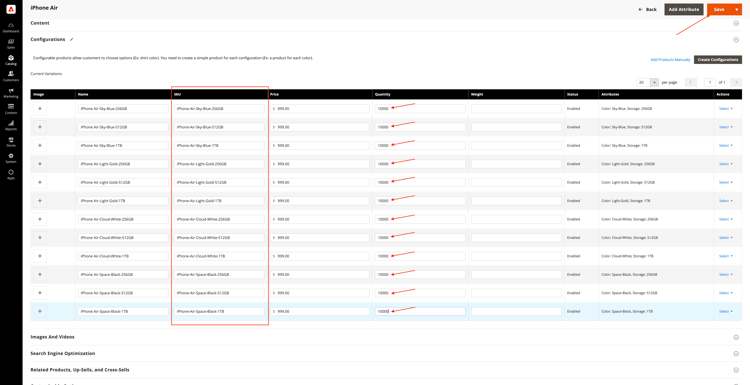Add image for iPhone-Air-Sky-Blue-256GB row
The image size is (750, 385).
click(40, 109)
